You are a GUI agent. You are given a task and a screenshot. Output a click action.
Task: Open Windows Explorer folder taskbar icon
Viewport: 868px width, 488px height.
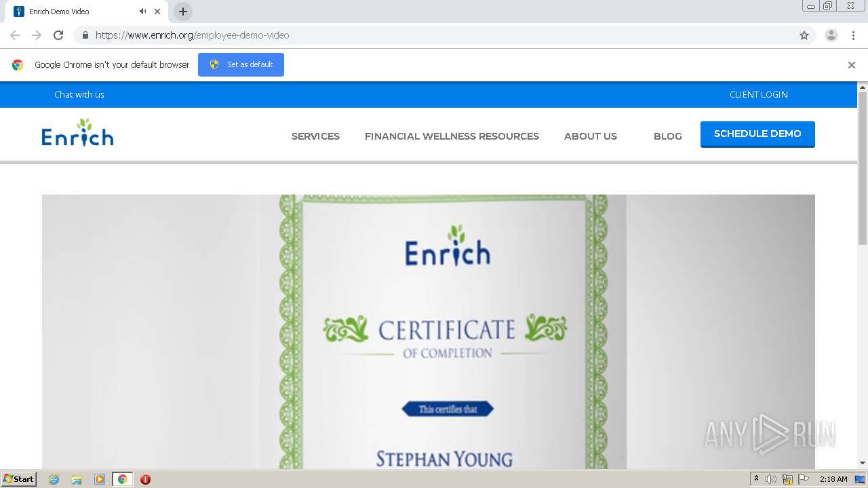point(77,479)
